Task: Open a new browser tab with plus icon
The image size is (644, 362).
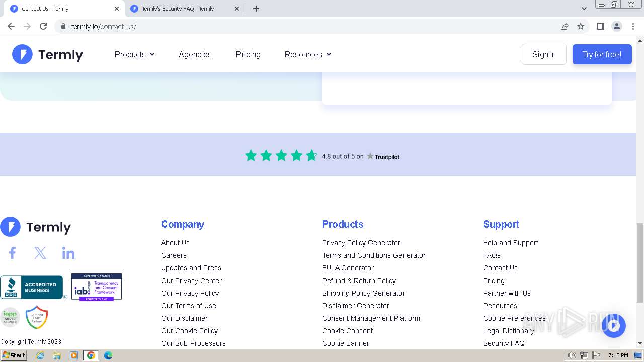Action: (x=256, y=9)
